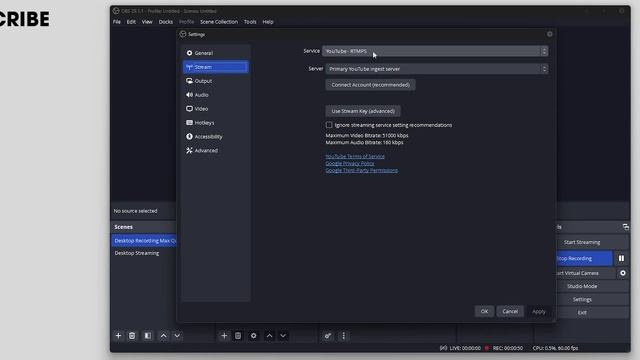Enable ignore streaming service setting recommendations
The width and height of the screenshot is (640, 360).
[x=329, y=125]
